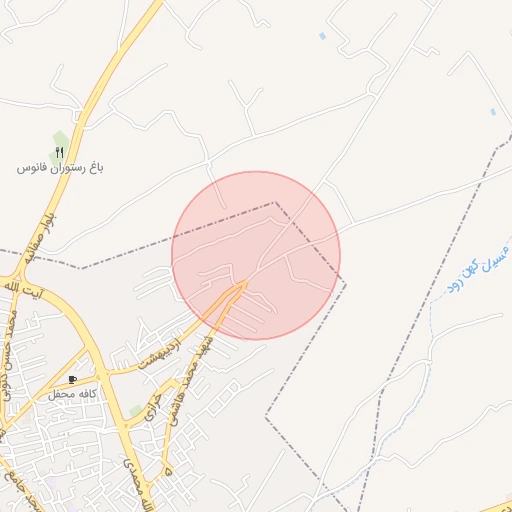Open the باغ رستوران فانوس place label

click(x=60, y=168)
